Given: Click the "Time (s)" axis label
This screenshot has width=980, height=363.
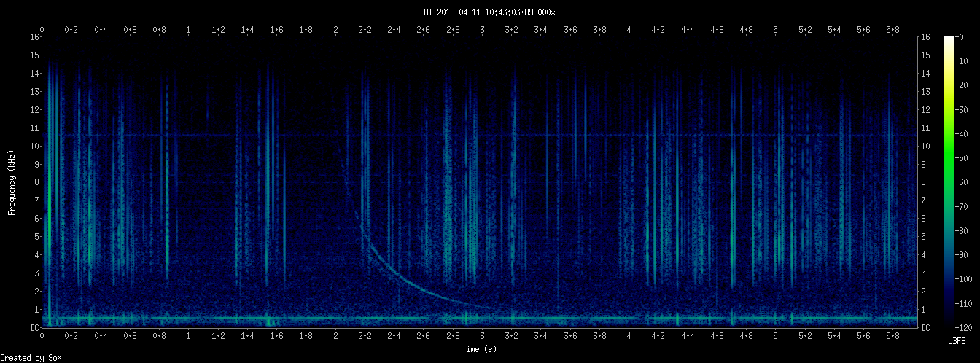Looking at the screenshot, I should 481,349.
